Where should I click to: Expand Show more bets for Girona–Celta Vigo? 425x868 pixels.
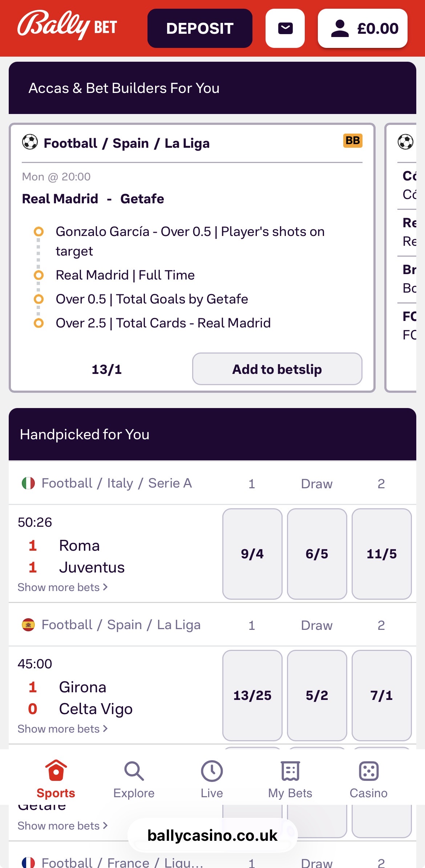pyautogui.click(x=62, y=729)
